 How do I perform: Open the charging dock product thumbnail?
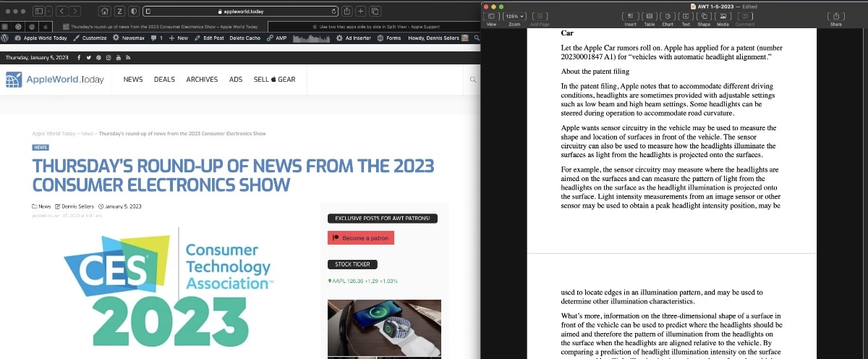[x=384, y=329]
